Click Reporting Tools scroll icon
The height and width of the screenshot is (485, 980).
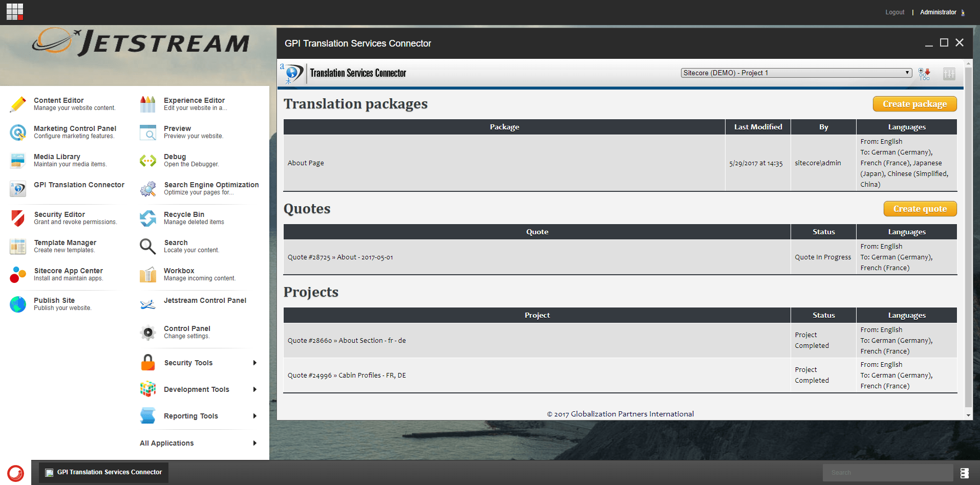pos(148,416)
